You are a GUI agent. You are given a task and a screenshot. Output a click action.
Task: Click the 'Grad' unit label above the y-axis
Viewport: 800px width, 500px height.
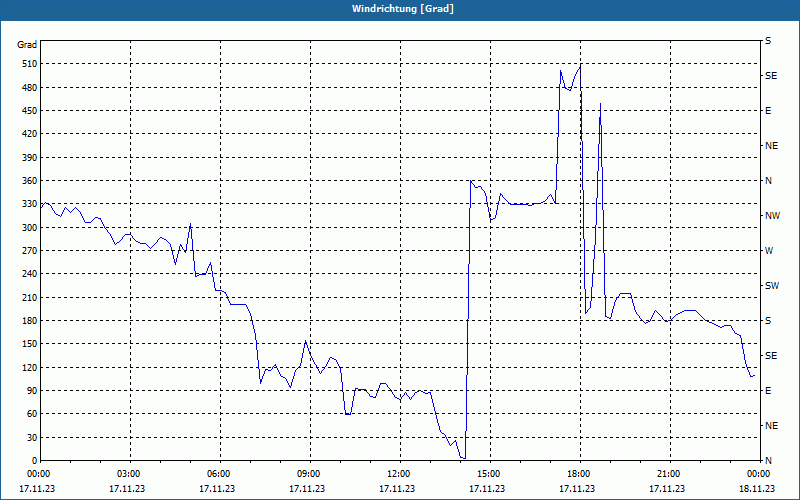pyautogui.click(x=27, y=45)
